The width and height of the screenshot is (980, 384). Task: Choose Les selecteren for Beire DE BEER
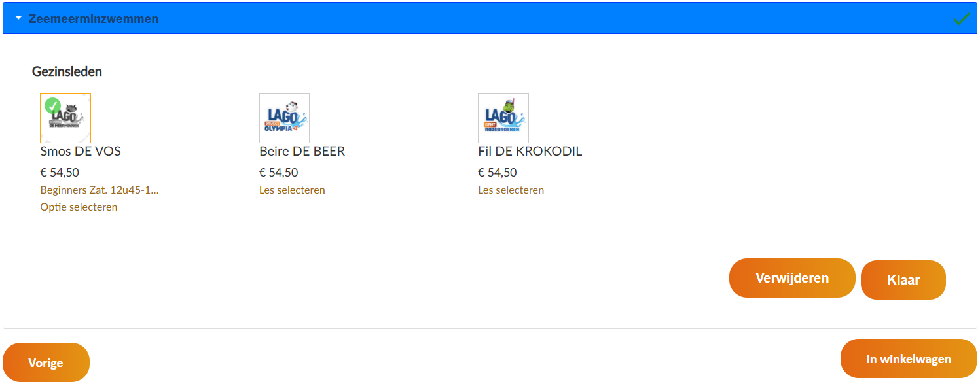(292, 190)
